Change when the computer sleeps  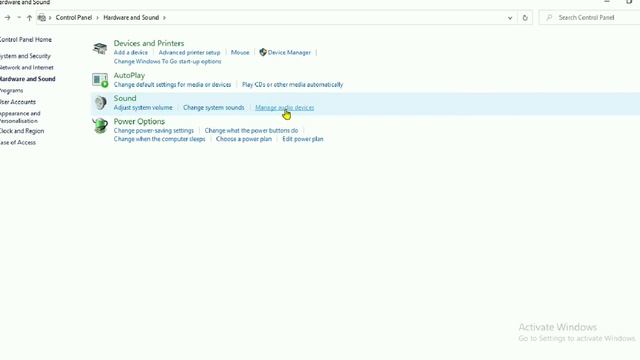pos(159,139)
